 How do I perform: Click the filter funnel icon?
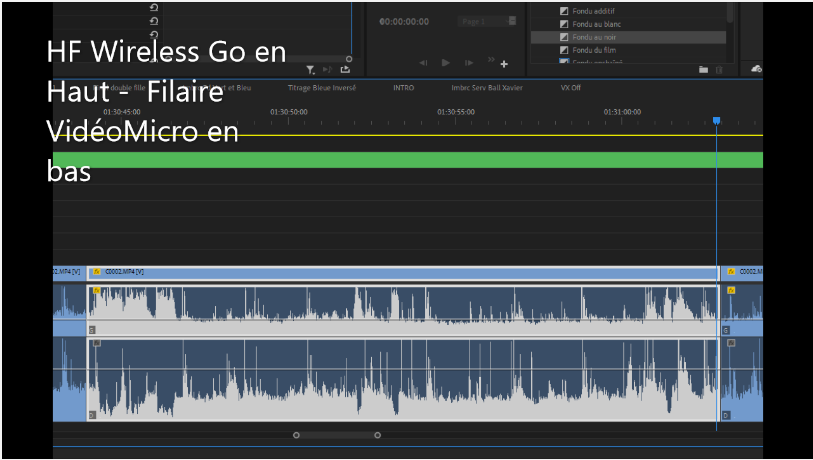click(310, 69)
